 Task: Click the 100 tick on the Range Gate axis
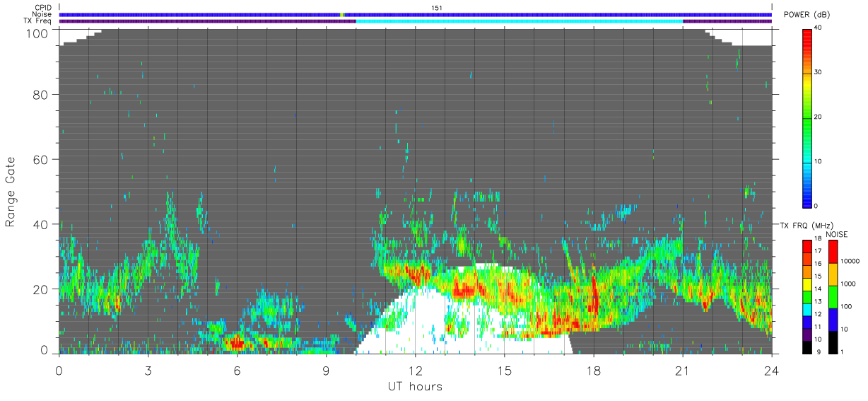[38, 33]
